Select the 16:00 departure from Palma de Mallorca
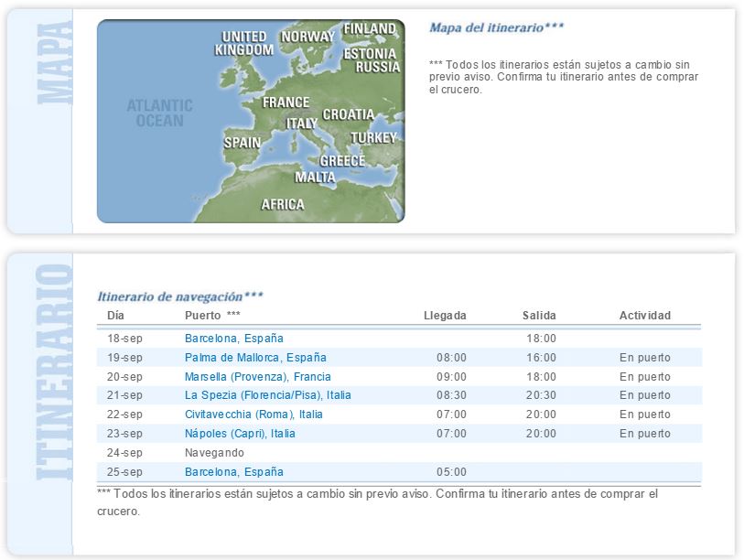The width and height of the screenshot is (744, 560). pos(541,358)
